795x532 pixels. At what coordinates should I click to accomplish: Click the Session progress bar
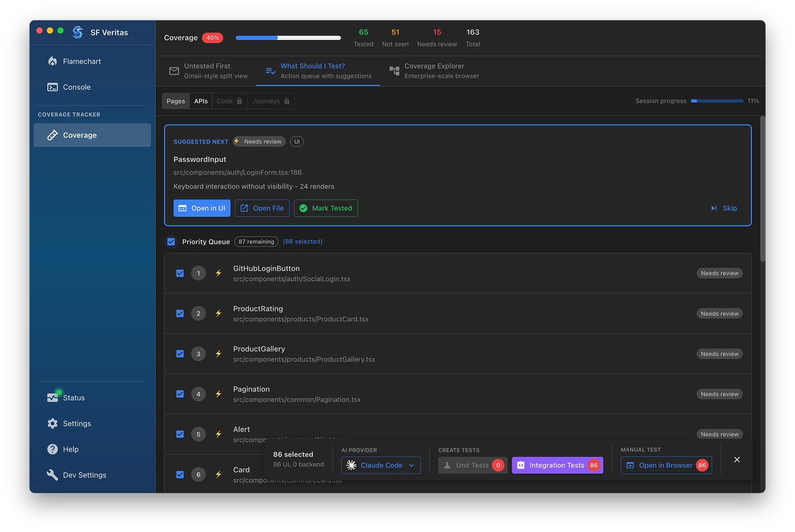click(717, 100)
